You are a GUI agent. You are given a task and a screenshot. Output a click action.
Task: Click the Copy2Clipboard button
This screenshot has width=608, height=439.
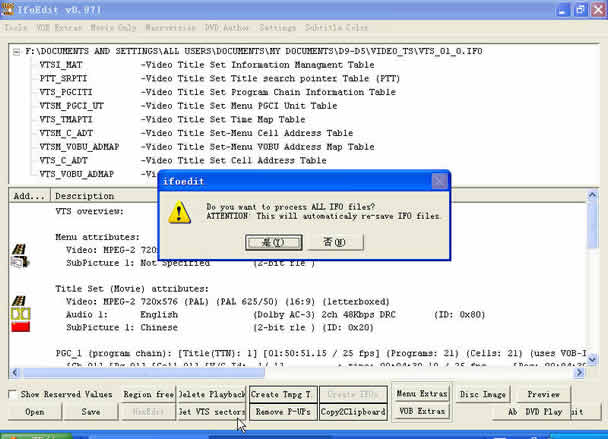(x=353, y=412)
